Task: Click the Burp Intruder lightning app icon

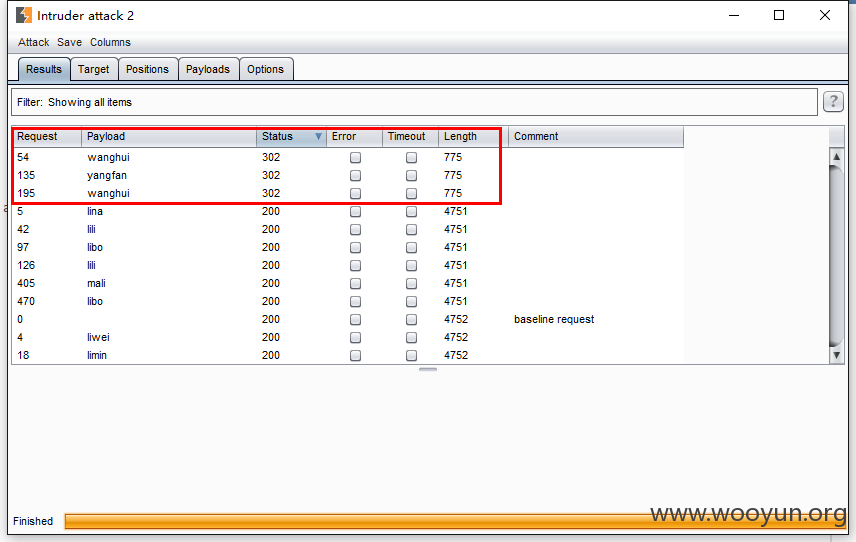Action: [23, 15]
